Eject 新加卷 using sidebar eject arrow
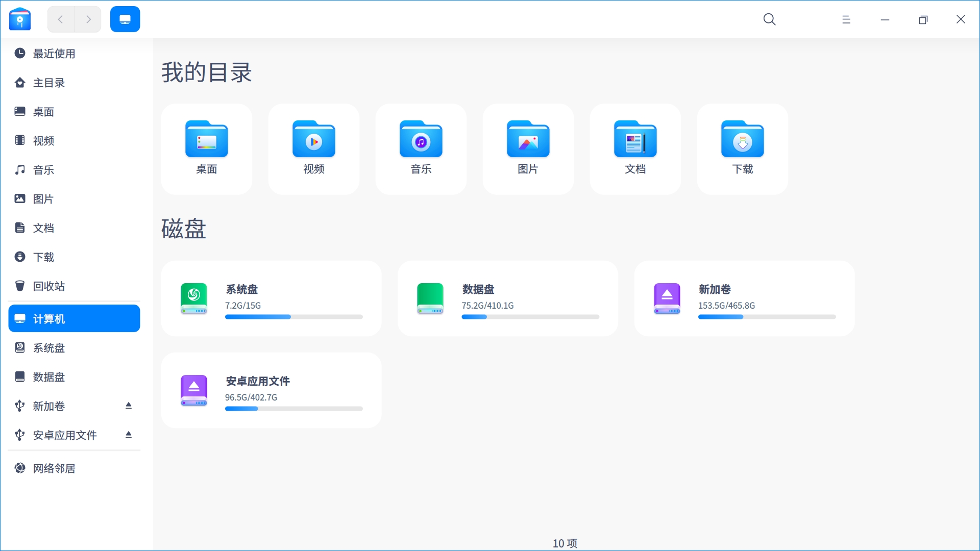This screenshot has height=551, width=980. pyautogui.click(x=129, y=406)
